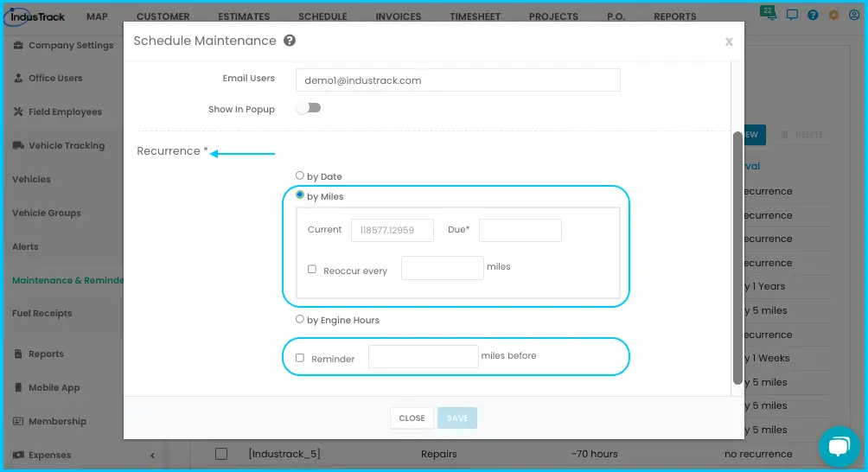Open the ESTIMATES menu

[244, 16]
